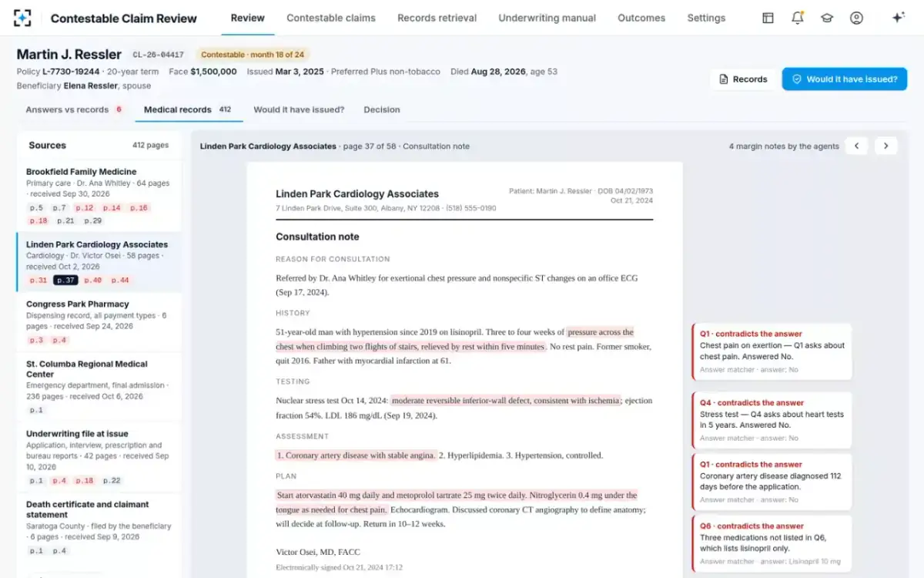The image size is (924, 578).
Task: Jump to p.12 of Brookfield Family Medicine
Action: tap(84, 208)
